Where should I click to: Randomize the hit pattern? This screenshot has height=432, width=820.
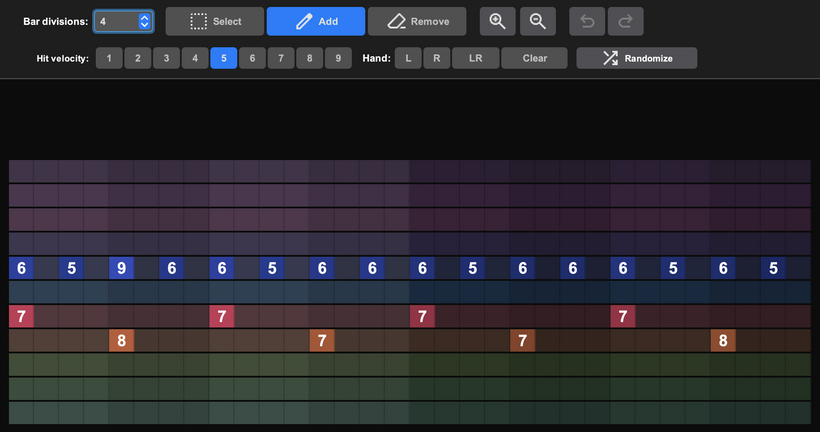pos(636,58)
